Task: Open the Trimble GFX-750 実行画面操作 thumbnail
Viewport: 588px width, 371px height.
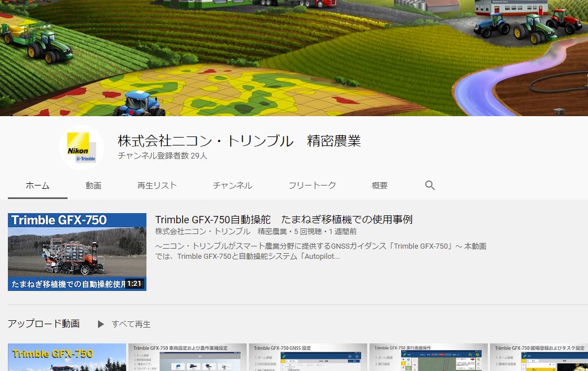Action: click(x=428, y=357)
